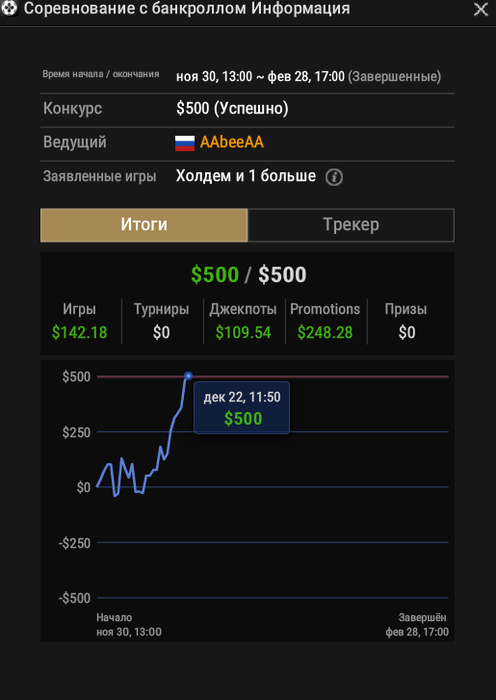Click the дек 22, 11:50 tooltip box
This screenshot has width=496, height=700.
tap(242, 408)
